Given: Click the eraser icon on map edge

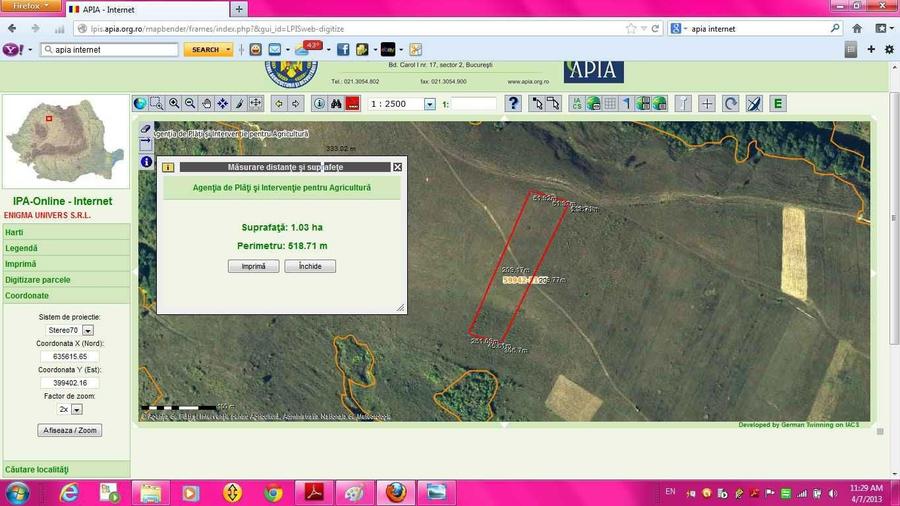Looking at the screenshot, I should (145, 129).
